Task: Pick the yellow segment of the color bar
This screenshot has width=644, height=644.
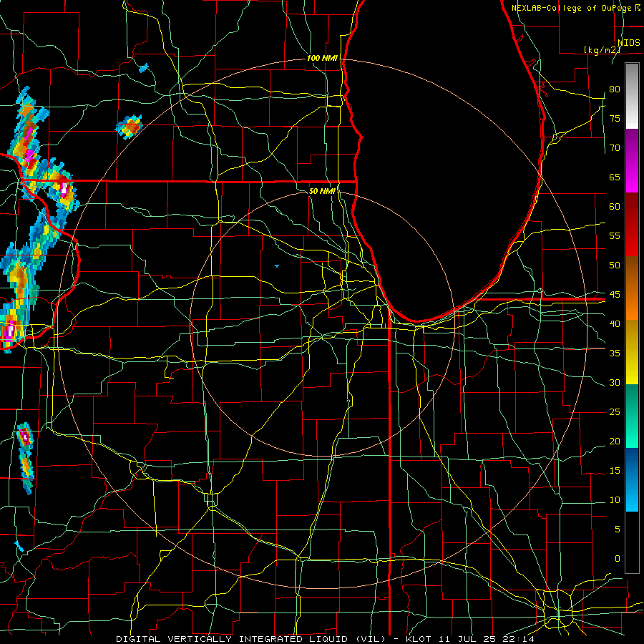Action: tap(632, 352)
